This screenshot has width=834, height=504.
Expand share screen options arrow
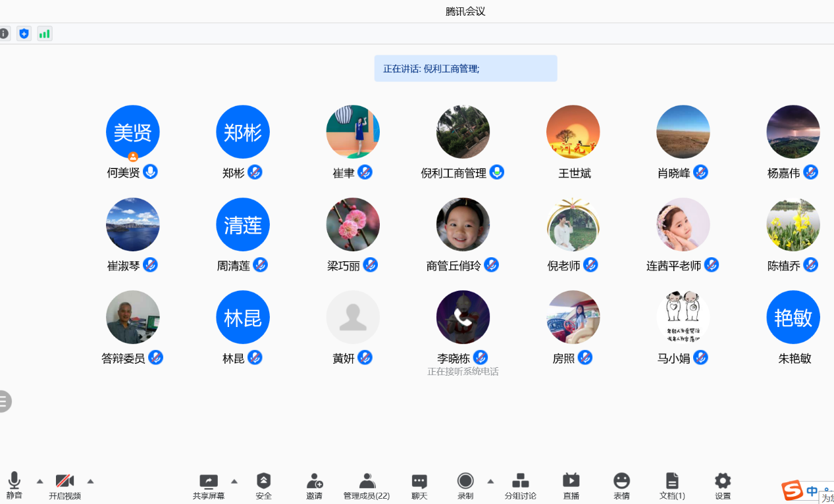click(234, 481)
